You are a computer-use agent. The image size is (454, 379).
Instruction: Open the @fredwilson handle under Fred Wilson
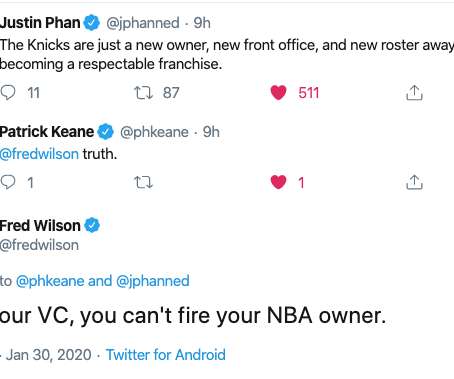(39, 245)
